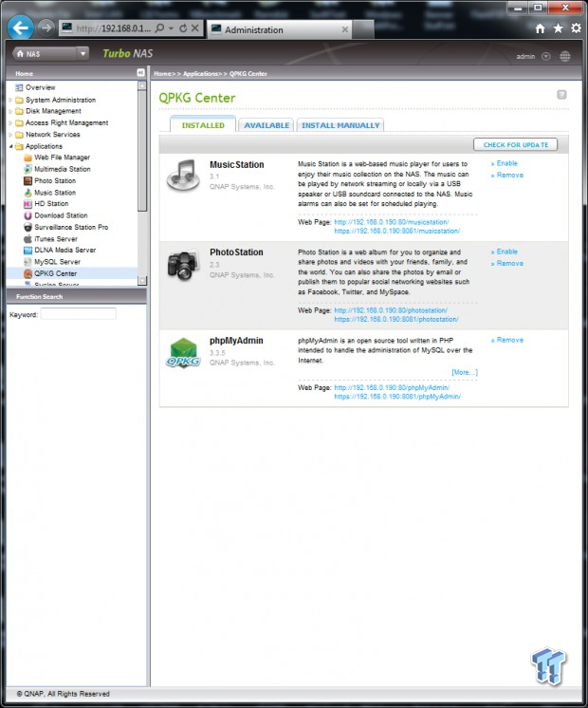This screenshot has height=708, width=588.
Task: Open Photo Station https 8081 link
Action: pos(396,319)
